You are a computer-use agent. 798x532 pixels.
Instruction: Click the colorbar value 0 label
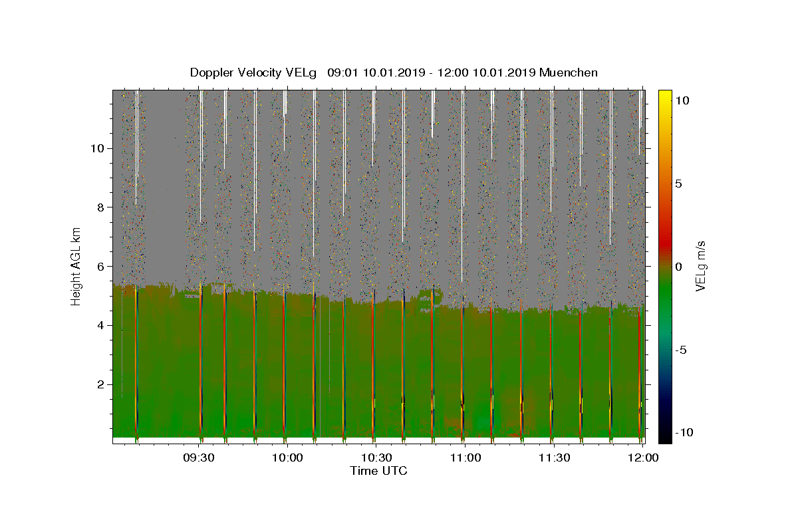coord(679,266)
